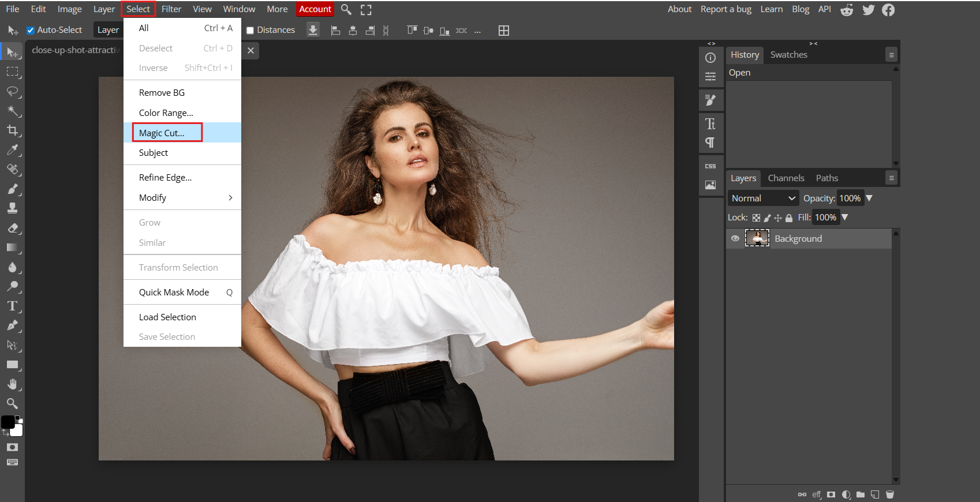Choose Magic Cut from Select menu
The image size is (980, 502).
(162, 133)
